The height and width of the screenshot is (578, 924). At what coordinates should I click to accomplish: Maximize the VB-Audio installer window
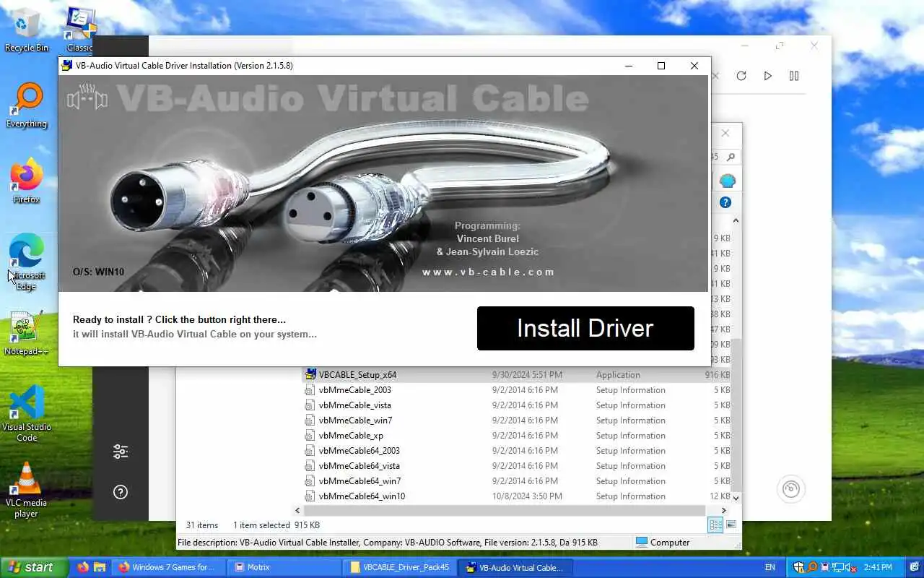point(661,66)
